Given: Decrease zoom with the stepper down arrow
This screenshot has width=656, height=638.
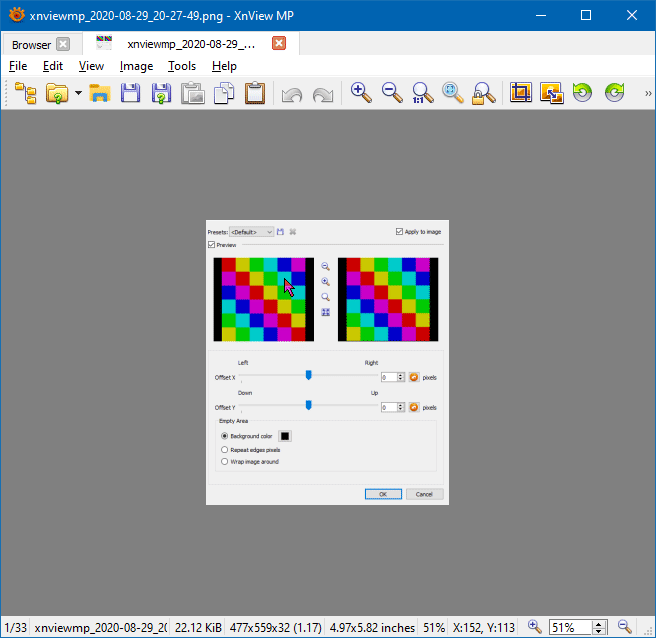Looking at the screenshot, I should [x=599, y=631].
